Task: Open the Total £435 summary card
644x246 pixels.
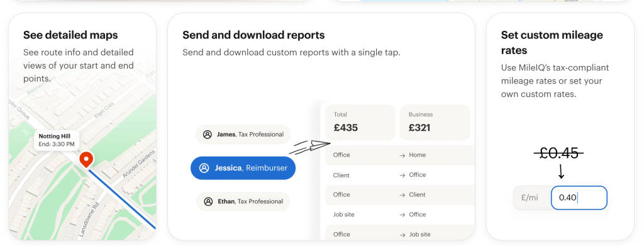Action: coord(360,123)
